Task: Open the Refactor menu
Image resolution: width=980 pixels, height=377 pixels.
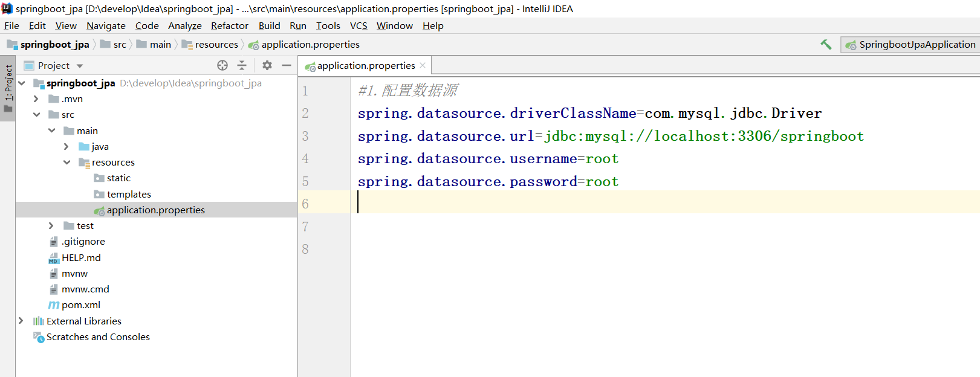Action: pyautogui.click(x=230, y=26)
